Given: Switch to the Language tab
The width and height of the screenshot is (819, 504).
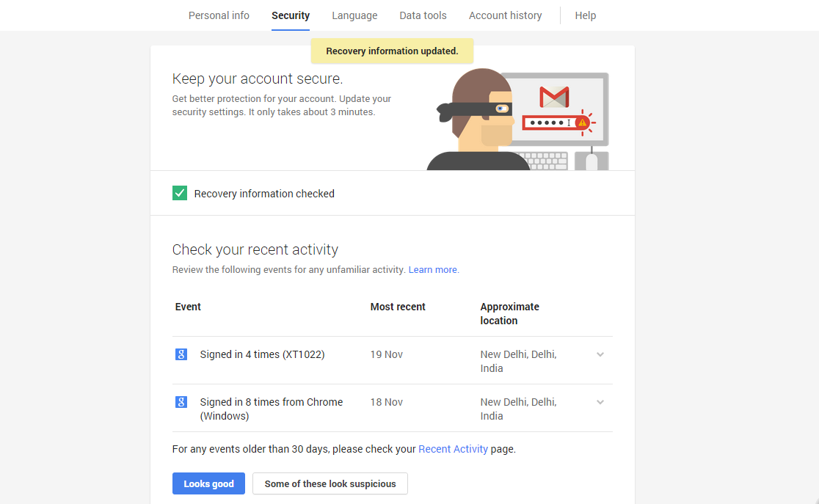Looking at the screenshot, I should tap(354, 15).
